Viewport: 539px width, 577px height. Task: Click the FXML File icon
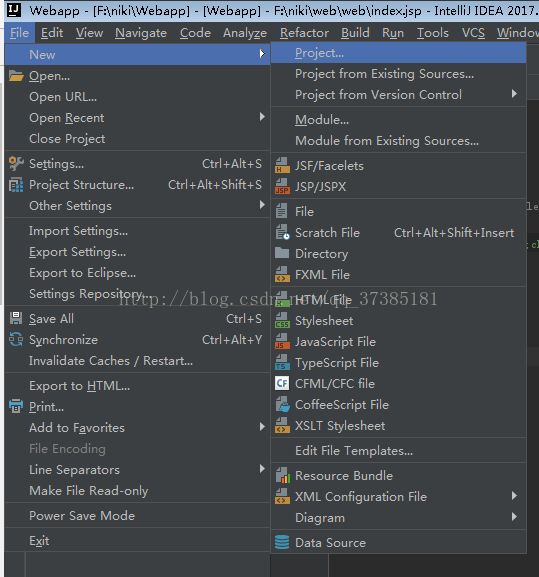coord(282,275)
